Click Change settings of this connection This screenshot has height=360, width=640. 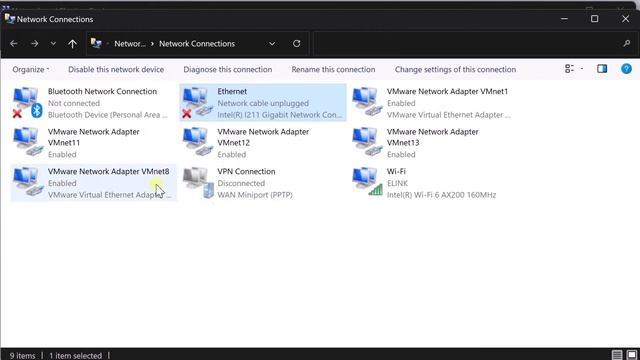(x=455, y=69)
